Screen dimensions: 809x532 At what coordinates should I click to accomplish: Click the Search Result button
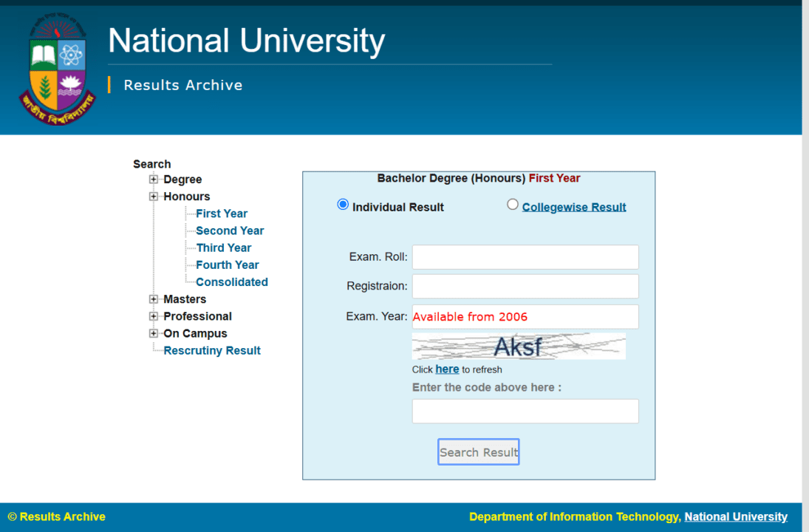click(478, 451)
